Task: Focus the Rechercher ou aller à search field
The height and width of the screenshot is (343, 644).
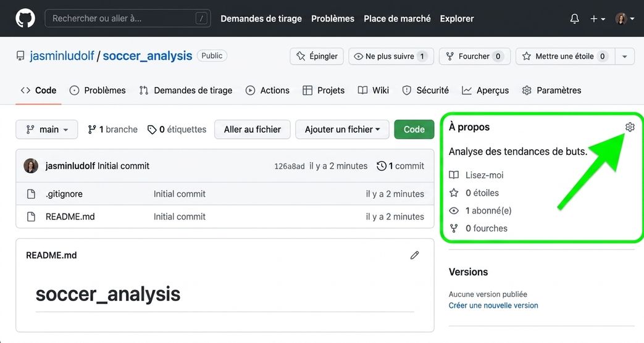Action: pos(128,19)
